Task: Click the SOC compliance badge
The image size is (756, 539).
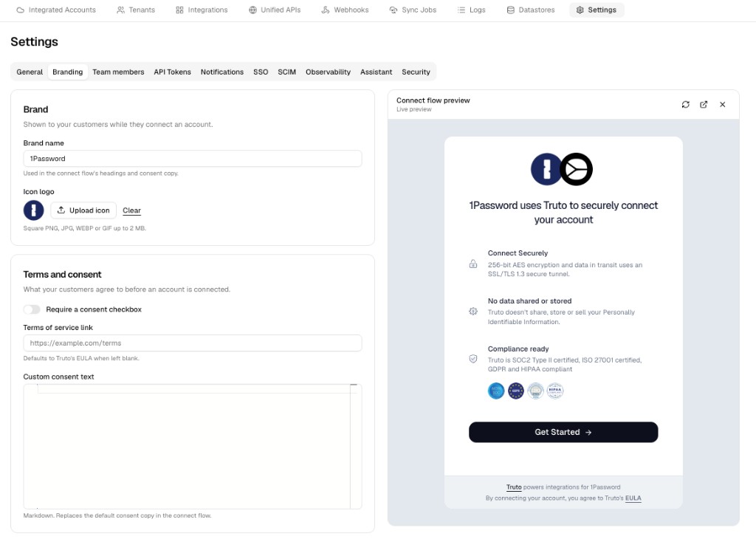Action: pyautogui.click(x=496, y=391)
